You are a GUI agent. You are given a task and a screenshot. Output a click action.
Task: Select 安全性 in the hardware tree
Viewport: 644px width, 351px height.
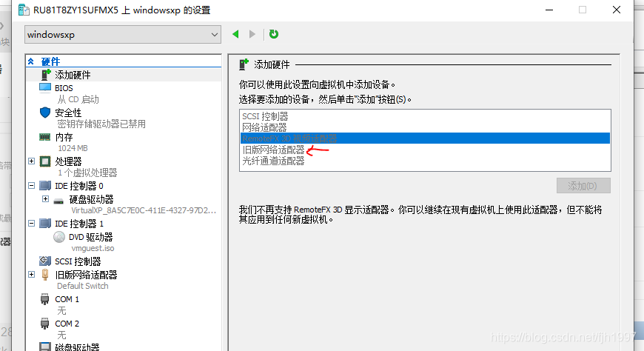point(68,113)
